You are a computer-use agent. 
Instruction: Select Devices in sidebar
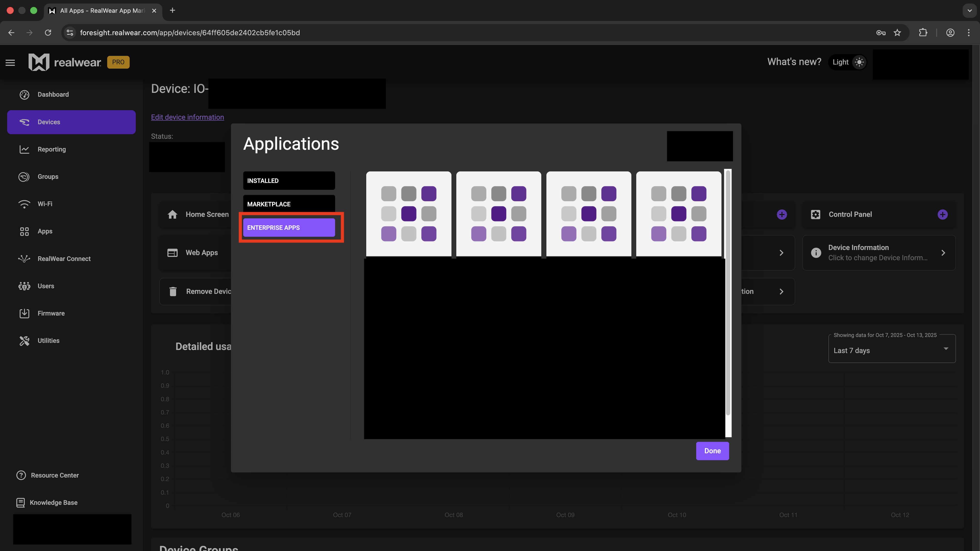point(71,122)
